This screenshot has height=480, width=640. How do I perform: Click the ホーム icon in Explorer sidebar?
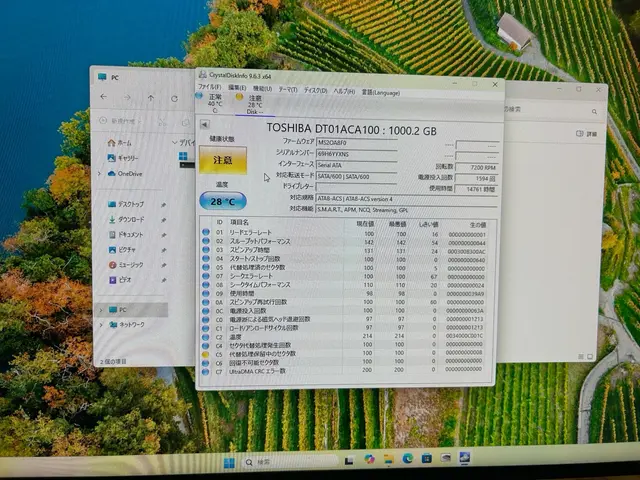pyautogui.click(x=112, y=143)
